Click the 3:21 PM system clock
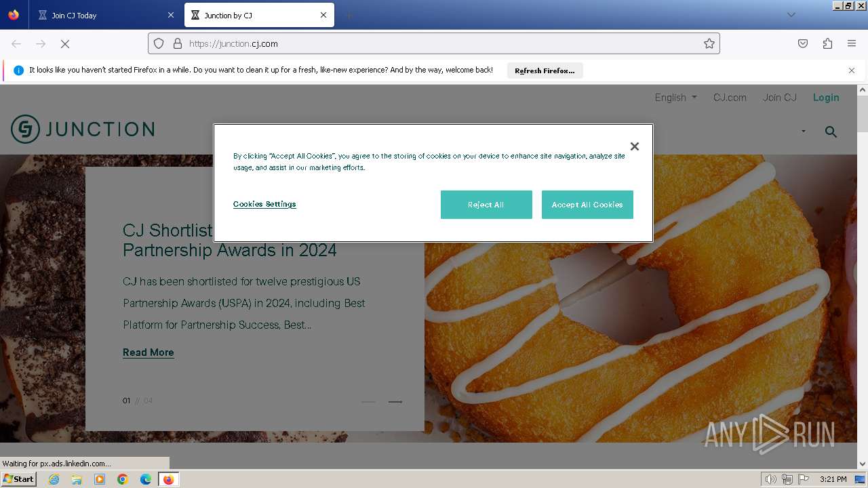The image size is (868, 488). (x=833, y=479)
